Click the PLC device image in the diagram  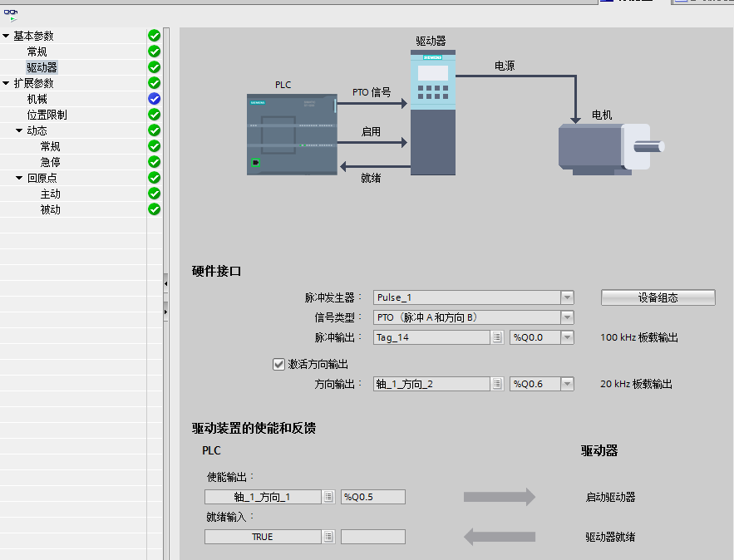click(292, 134)
